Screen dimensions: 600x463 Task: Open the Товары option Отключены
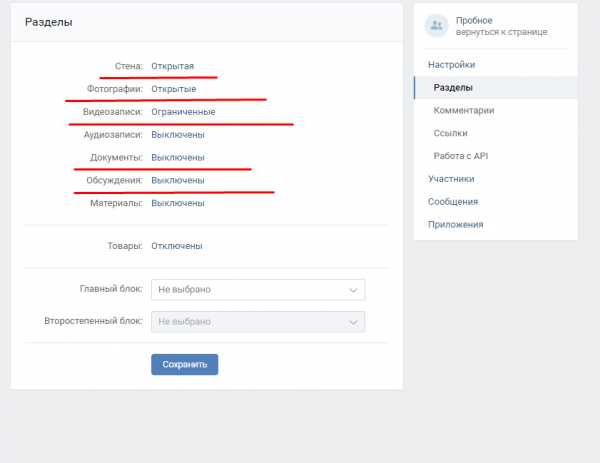click(x=177, y=246)
